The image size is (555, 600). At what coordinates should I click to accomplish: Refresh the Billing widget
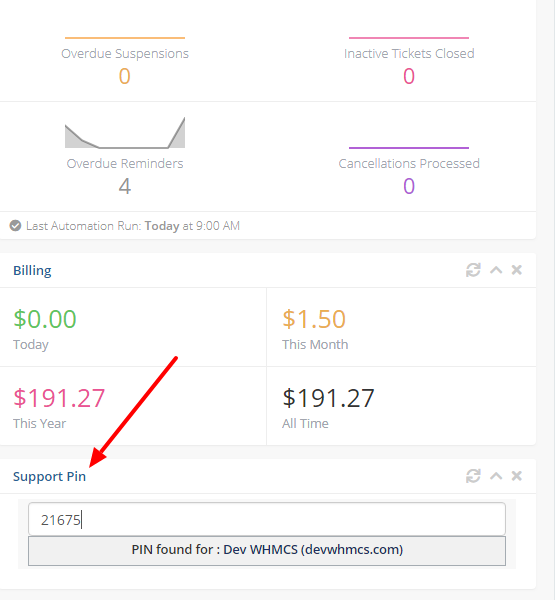(x=473, y=270)
